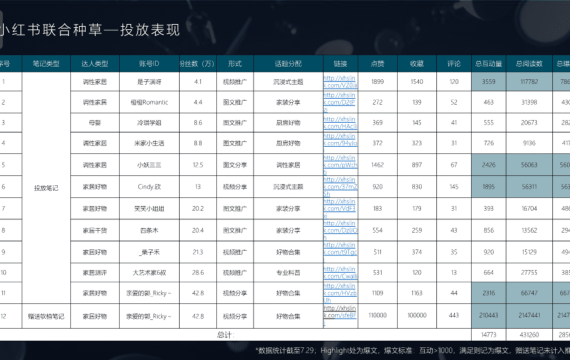Viewport: 570px width, 360px height.
Task: Click the Cindy 欣 account cell
Action: pyautogui.click(x=149, y=187)
